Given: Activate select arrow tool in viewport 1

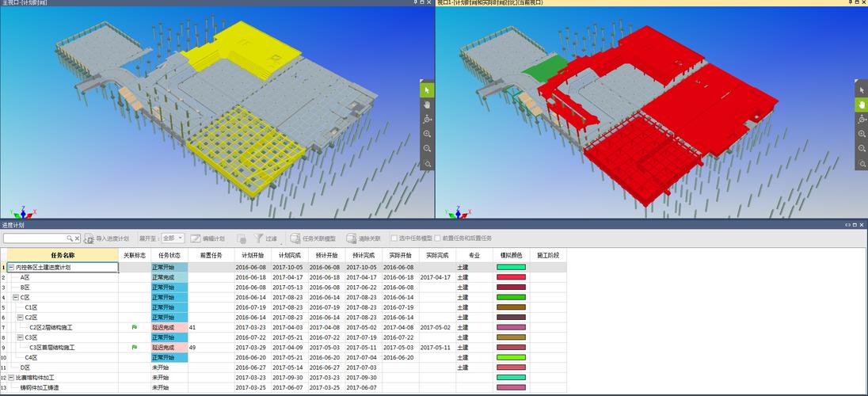Looking at the screenshot, I should (x=862, y=89).
